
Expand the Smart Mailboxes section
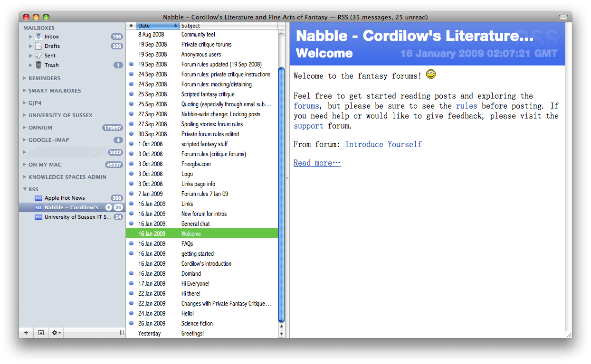24,91
